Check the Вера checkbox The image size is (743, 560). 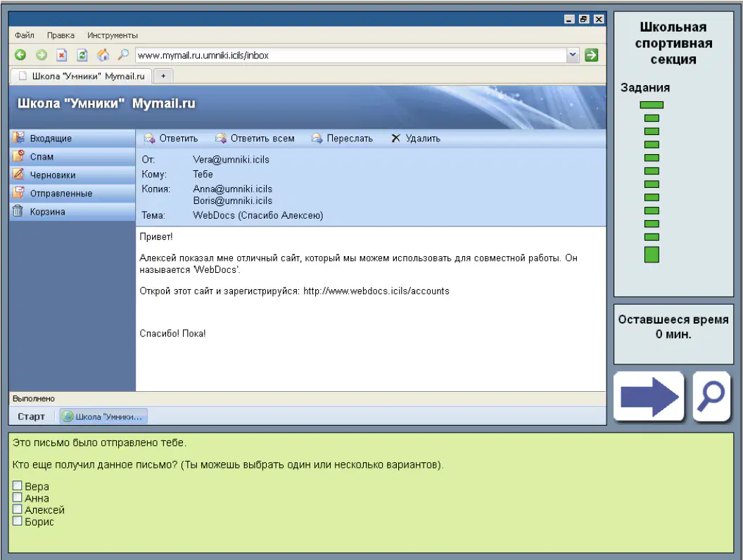17,485
